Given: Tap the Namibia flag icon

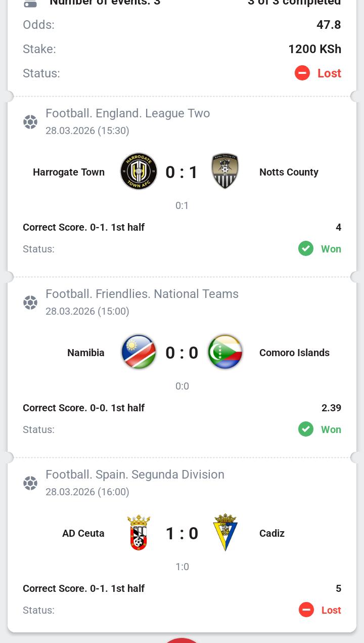Looking at the screenshot, I should click(139, 352).
